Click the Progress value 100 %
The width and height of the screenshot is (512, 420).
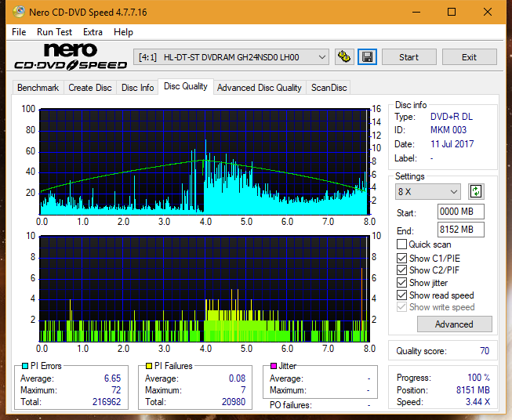point(479,378)
